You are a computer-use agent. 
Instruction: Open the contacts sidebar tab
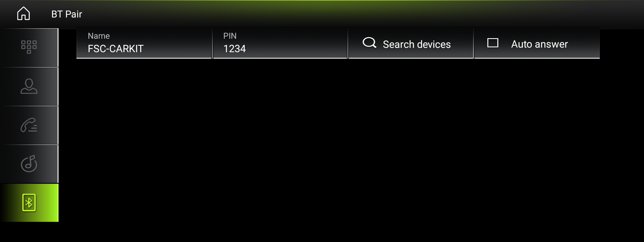(29, 86)
